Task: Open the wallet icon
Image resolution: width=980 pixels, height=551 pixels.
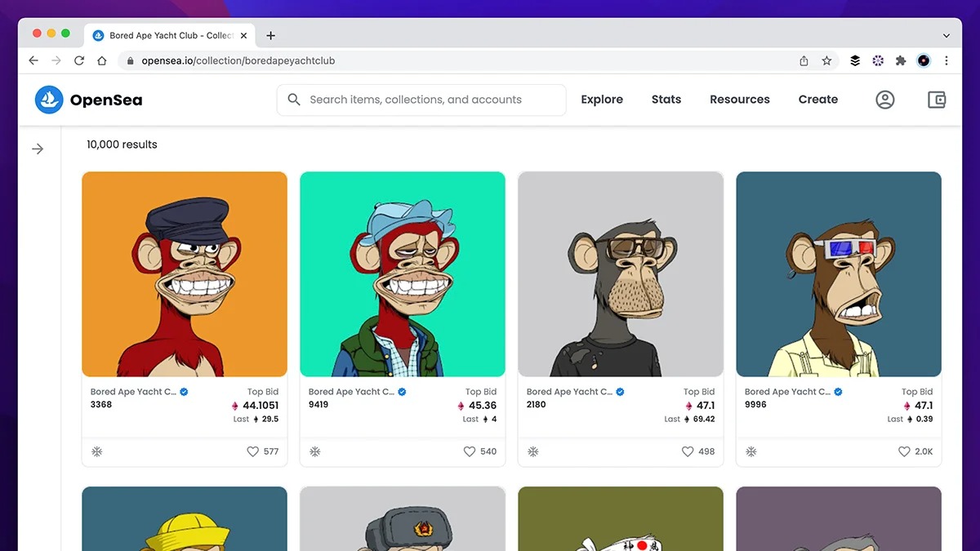Action: click(x=937, y=100)
